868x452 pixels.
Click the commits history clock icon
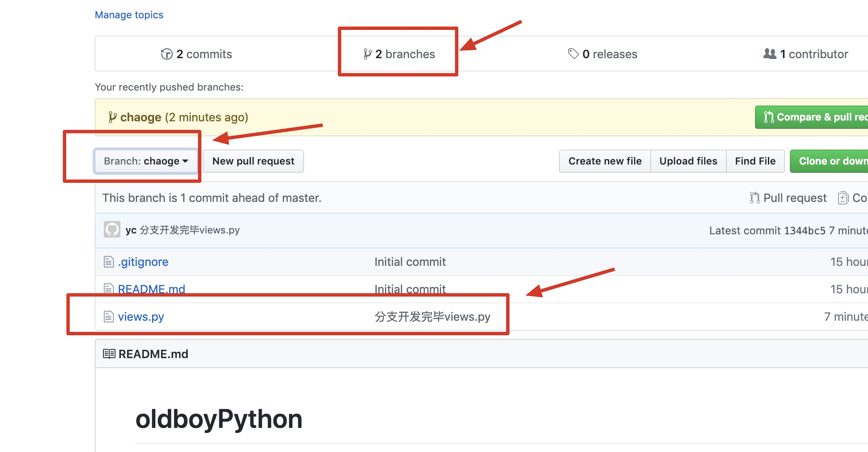167,54
